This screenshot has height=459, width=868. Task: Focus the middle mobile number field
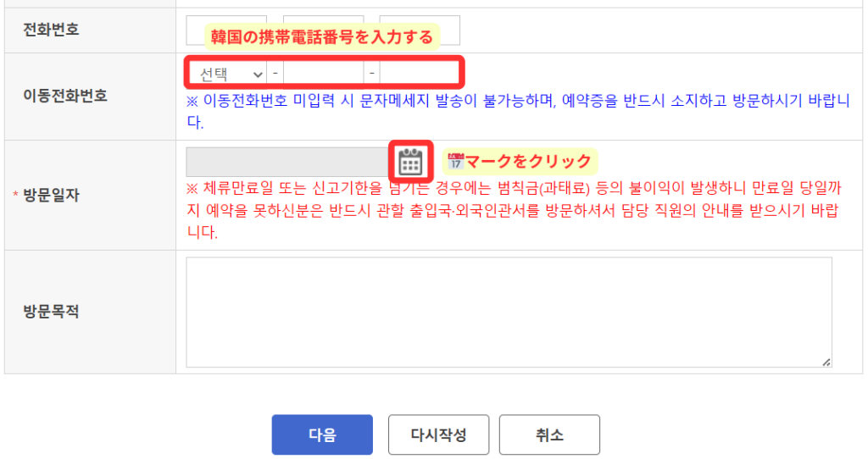click(323, 74)
